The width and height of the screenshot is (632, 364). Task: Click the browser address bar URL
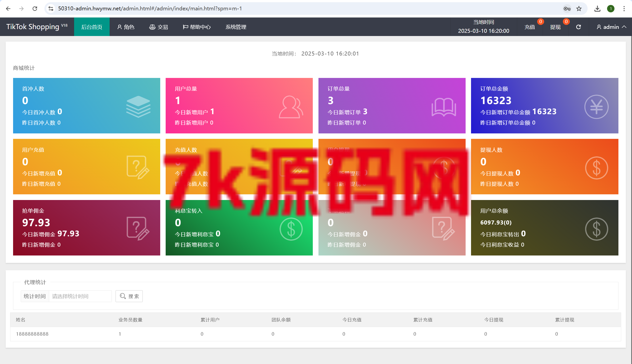[x=150, y=9]
